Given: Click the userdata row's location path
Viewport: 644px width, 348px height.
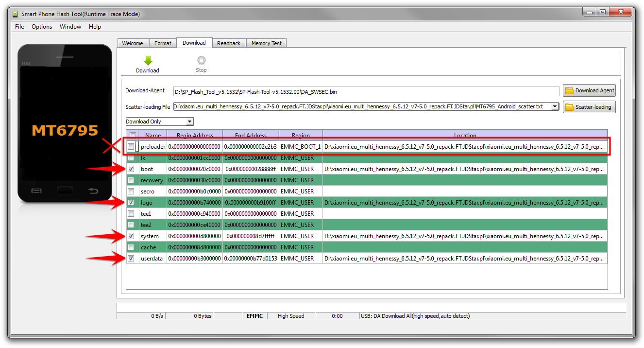Looking at the screenshot, I should tap(465, 259).
